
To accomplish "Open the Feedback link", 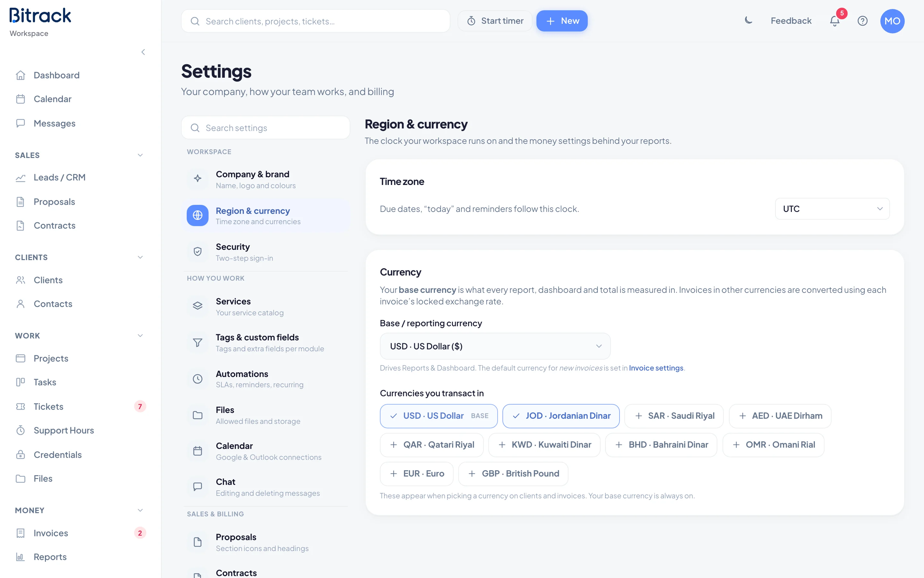I will (791, 21).
